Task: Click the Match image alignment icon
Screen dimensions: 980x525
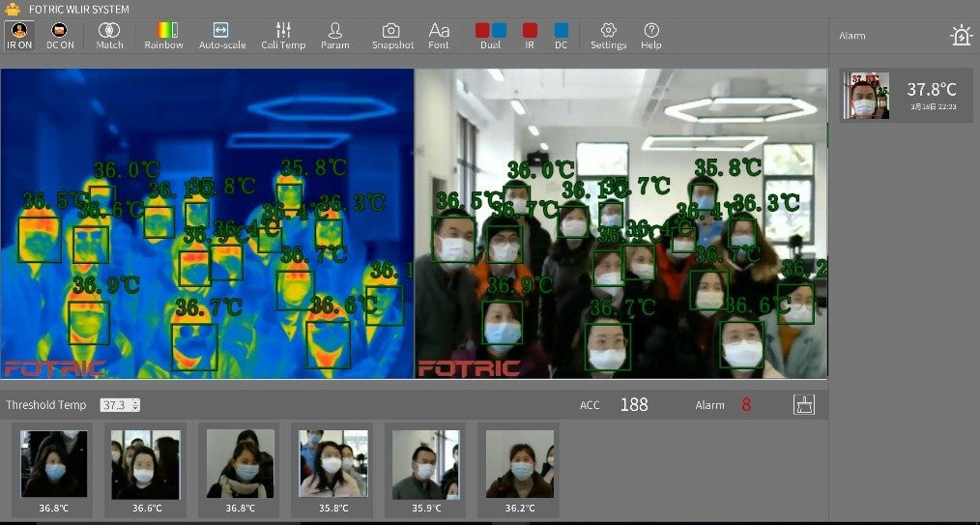Action: 109,36
